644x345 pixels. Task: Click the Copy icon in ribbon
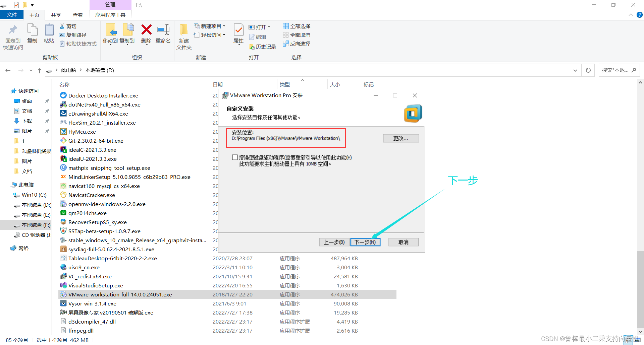pyautogui.click(x=32, y=30)
